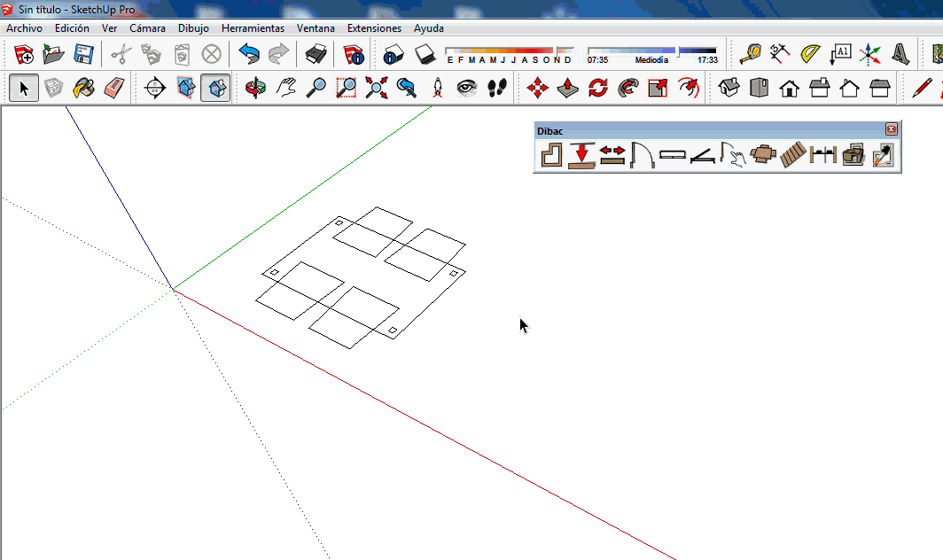Select the Dibac Stairs tool
Screen dimensions: 943x560
[793, 156]
